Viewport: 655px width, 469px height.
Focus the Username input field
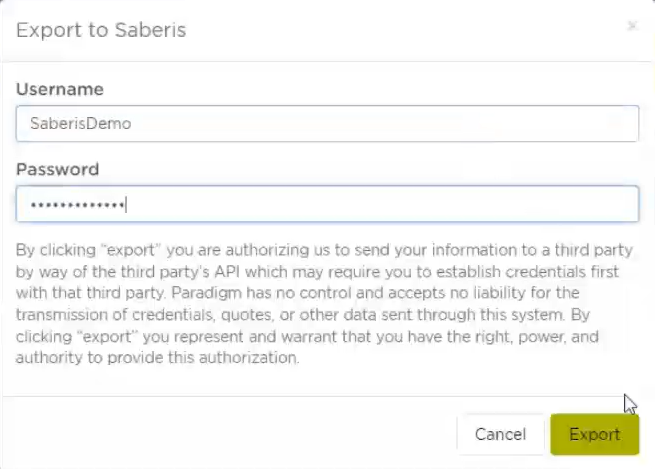click(327, 124)
